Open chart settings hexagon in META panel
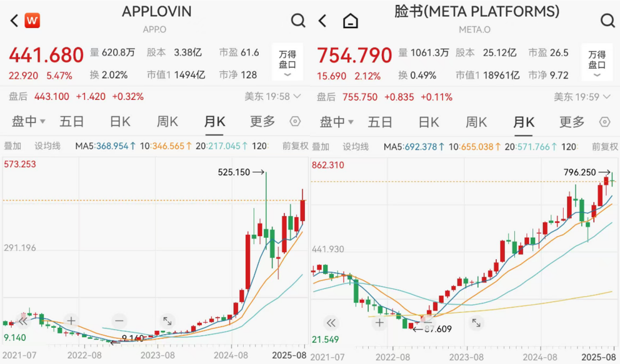 604,122
